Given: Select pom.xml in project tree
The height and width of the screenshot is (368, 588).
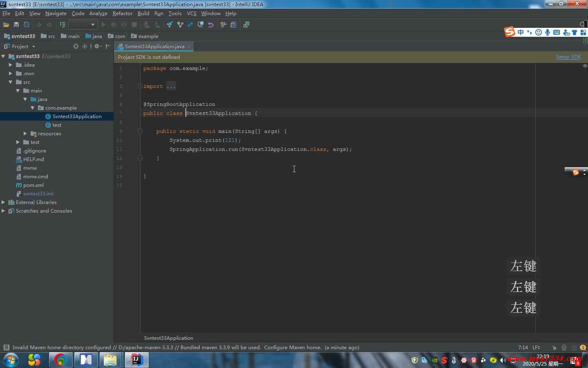Looking at the screenshot, I should [x=33, y=185].
